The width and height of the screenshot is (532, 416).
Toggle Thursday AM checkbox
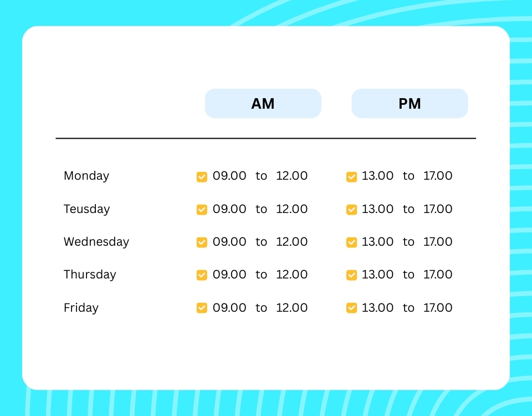[x=202, y=275]
